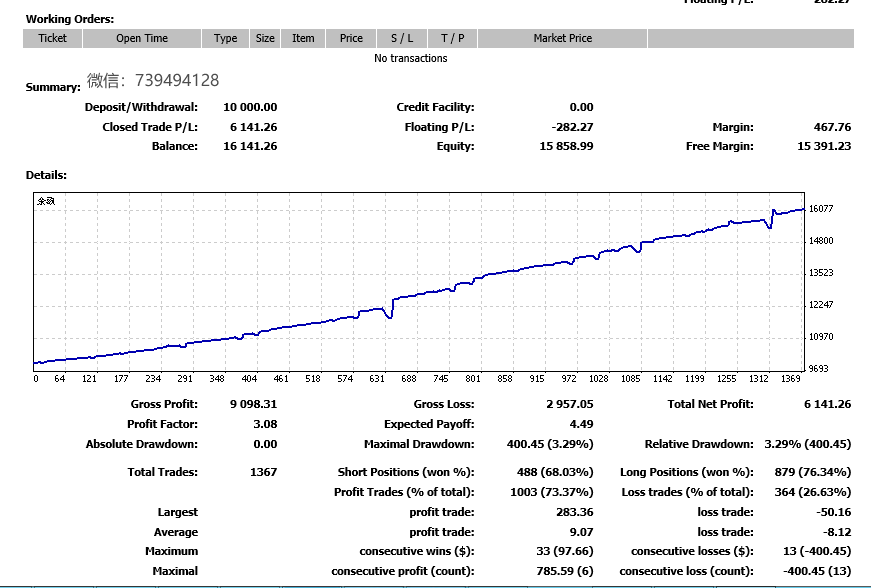The width and height of the screenshot is (871, 588).
Task: Click the 'Closed Trade P/L:' label
Action: (x=150, y=127)
